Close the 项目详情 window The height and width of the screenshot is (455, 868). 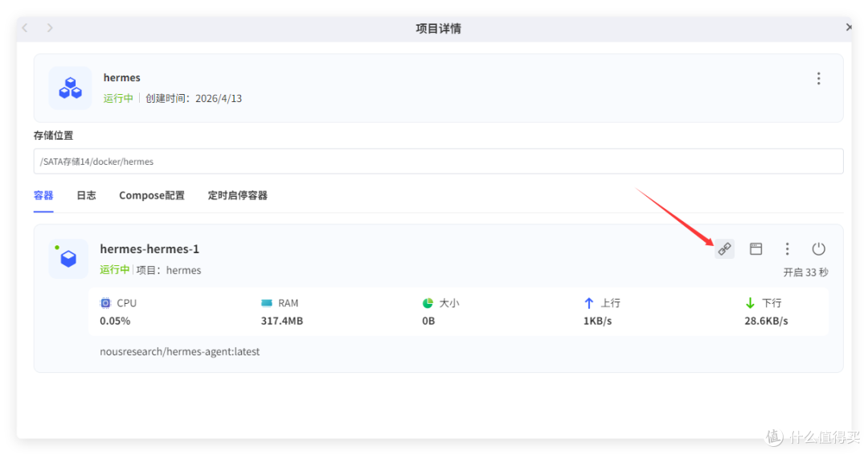pos(848,27)
